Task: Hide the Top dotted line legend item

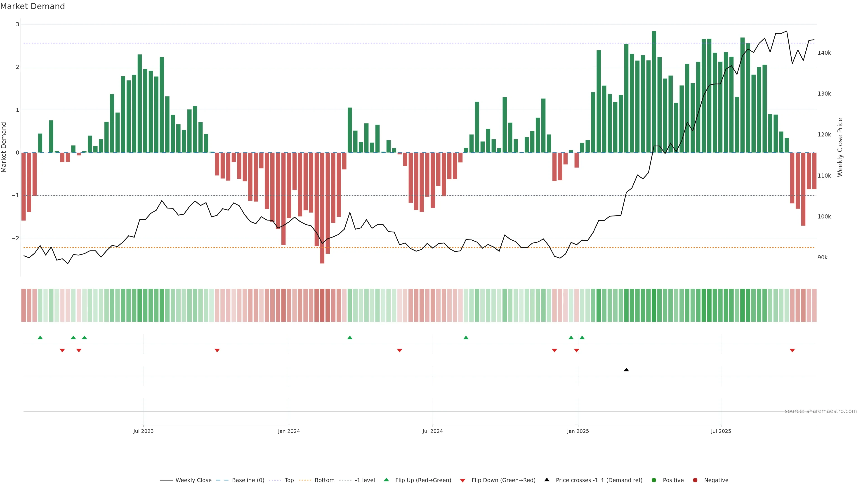Action: pyautogui.click(x=289, y=480)
